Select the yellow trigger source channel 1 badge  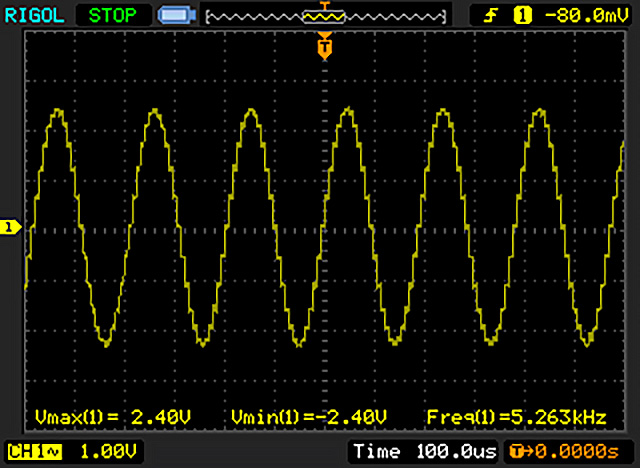click(x=521, y=15)
